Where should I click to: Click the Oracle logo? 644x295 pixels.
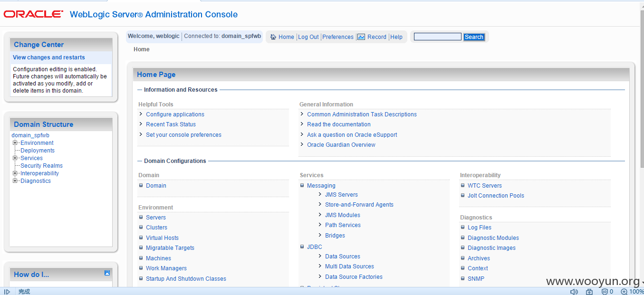[x=33, y=14]
